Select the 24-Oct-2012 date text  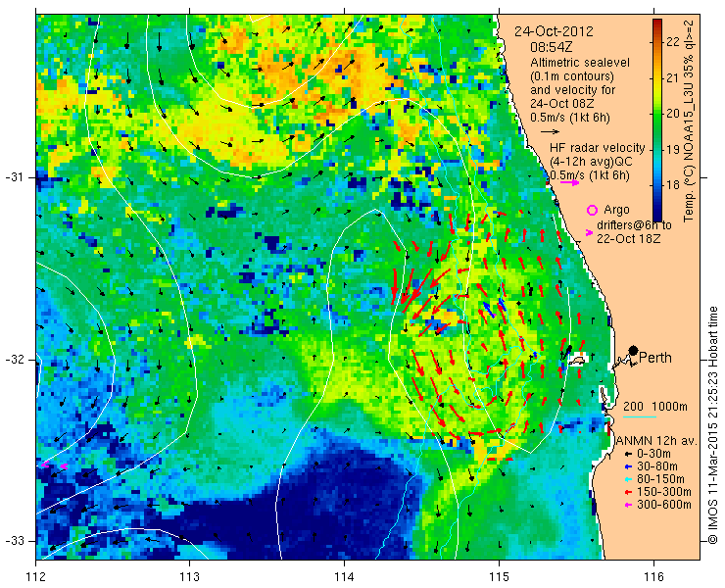click(x=554, y=31)
